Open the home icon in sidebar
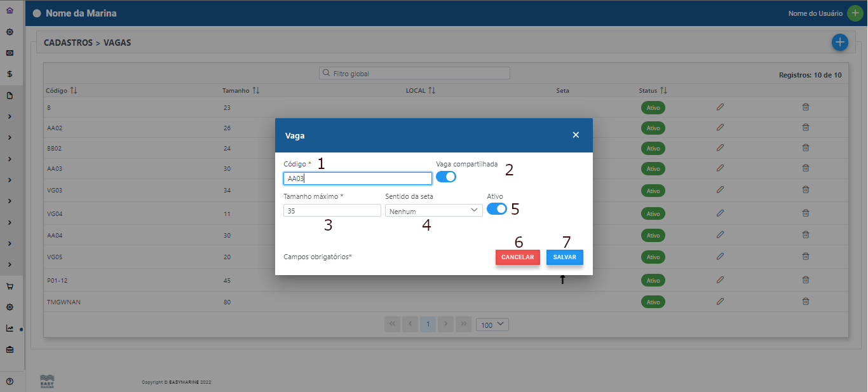 coord(10,11)
